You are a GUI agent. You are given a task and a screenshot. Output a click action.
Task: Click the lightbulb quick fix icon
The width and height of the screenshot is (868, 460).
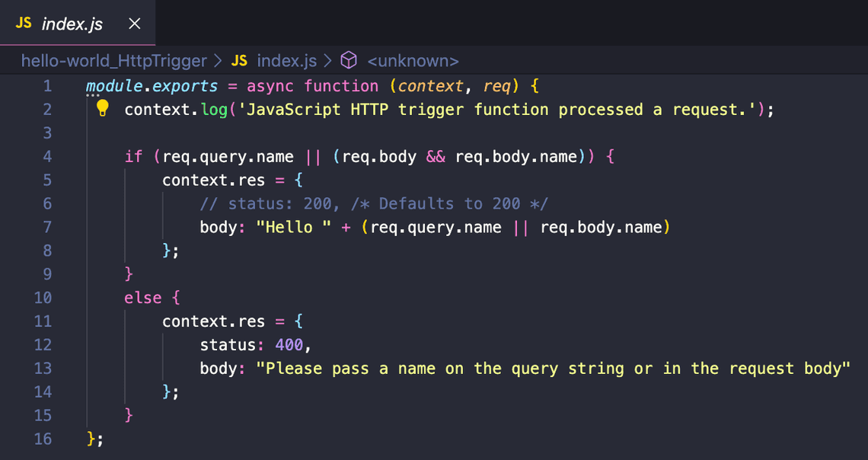102,109
